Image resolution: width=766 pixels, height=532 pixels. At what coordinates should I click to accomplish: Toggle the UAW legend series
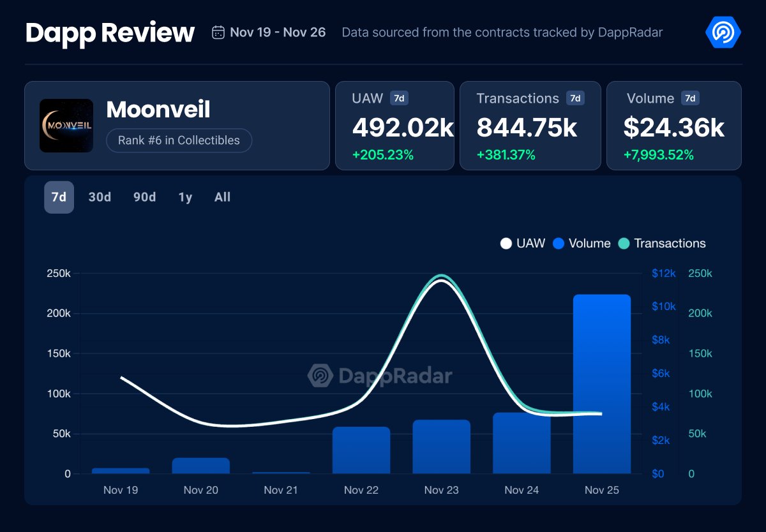[523, 243]
